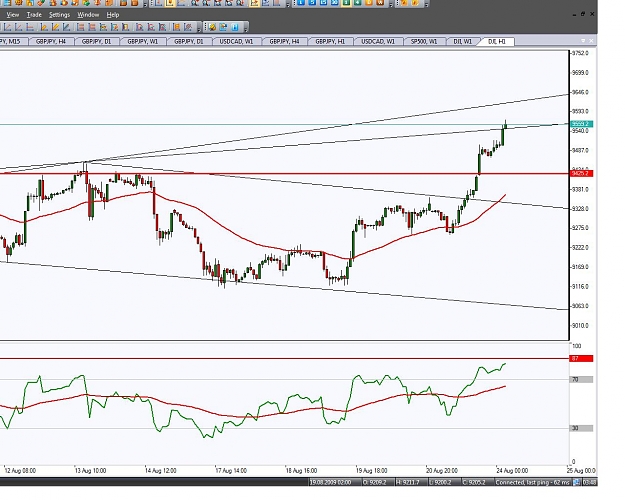The width and height of the screenshot is (625, 500).
Task: Open the GBPJPY, W1 chart tab
Action: [x=143, y=41]
